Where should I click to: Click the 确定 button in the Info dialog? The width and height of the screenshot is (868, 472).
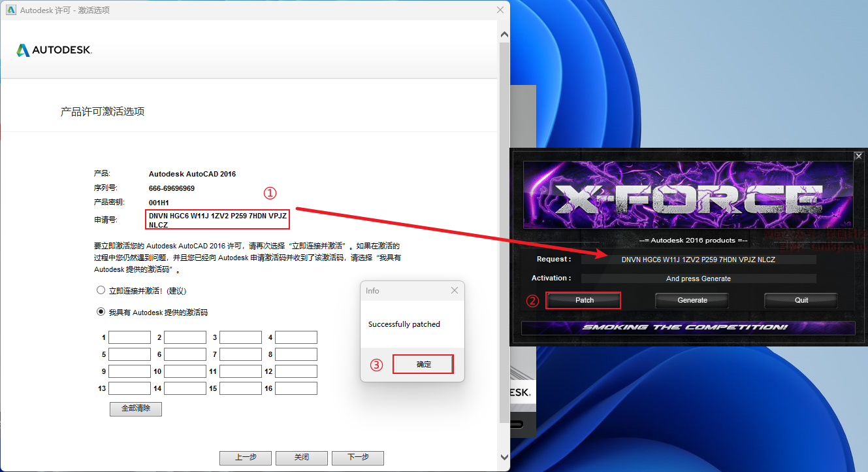coord(423,364)
